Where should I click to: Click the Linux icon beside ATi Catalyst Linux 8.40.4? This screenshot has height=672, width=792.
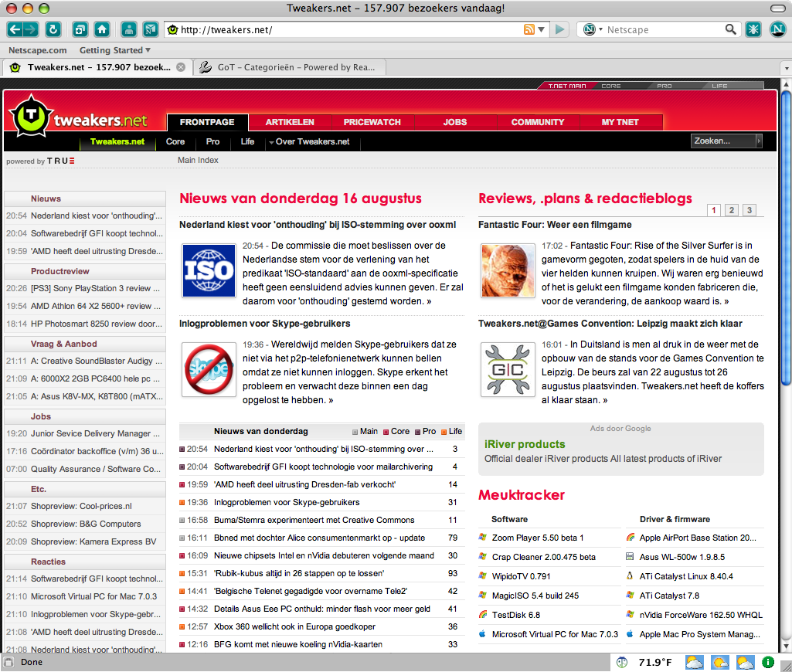(x=630, y=575)
